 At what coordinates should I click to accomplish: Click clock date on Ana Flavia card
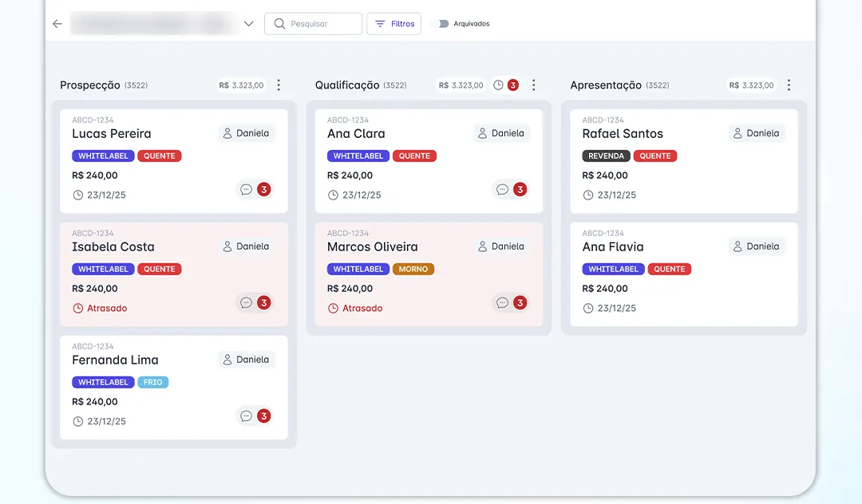(609, 308)
